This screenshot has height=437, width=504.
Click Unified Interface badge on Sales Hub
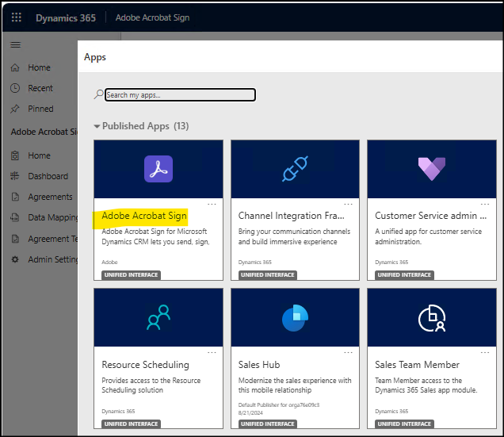coord(268,424)
